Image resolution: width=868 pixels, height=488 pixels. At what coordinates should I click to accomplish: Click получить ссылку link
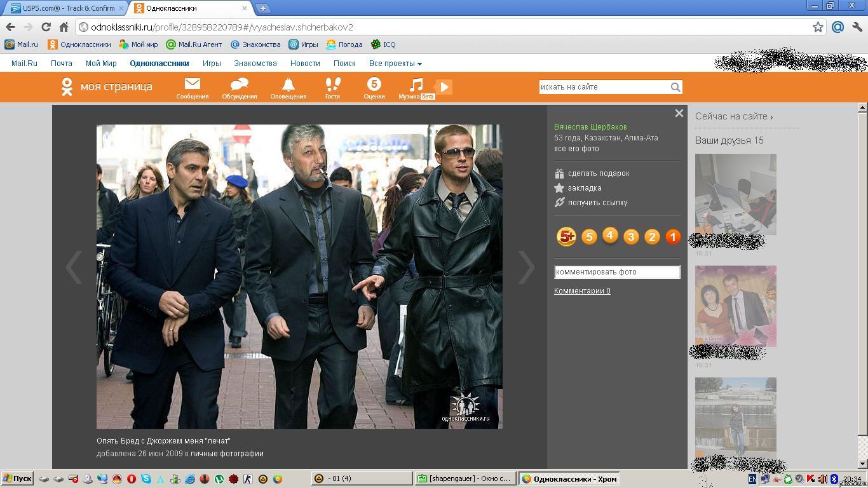(597, 203)
